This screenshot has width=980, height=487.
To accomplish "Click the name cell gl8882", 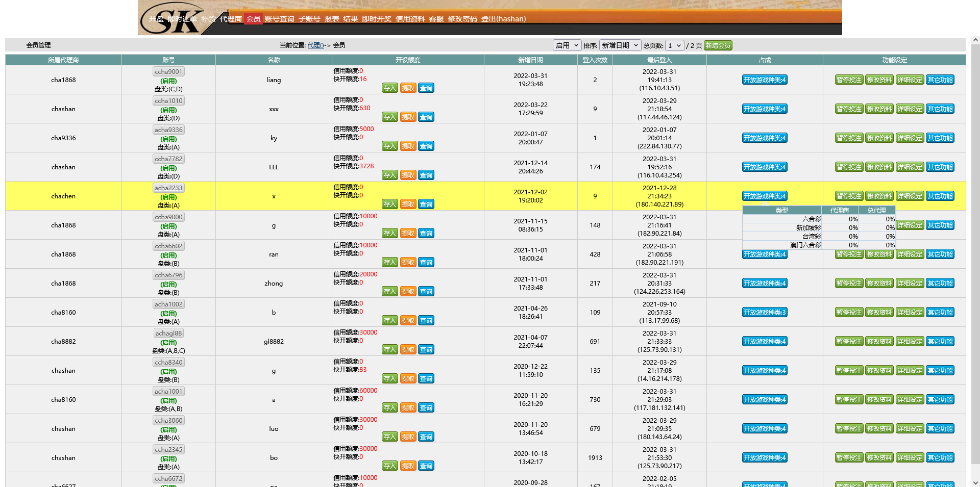I will tap(274, 342).
